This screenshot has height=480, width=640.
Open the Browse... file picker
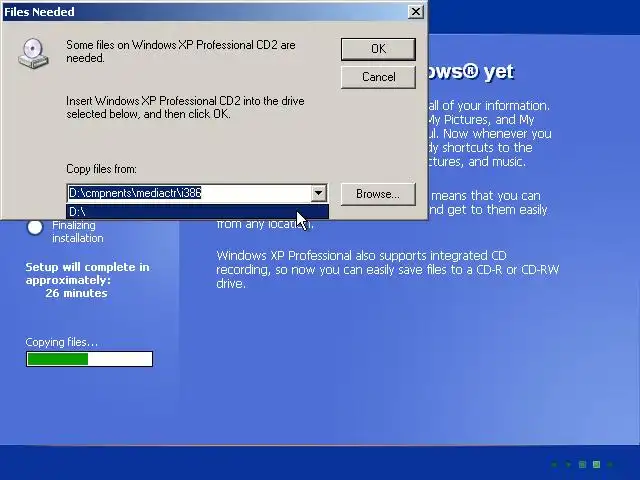click(378, 194)
